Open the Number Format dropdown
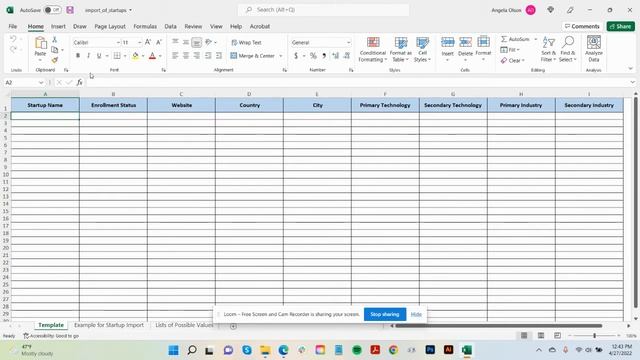640x360 pixels. [x=348, y=42]
